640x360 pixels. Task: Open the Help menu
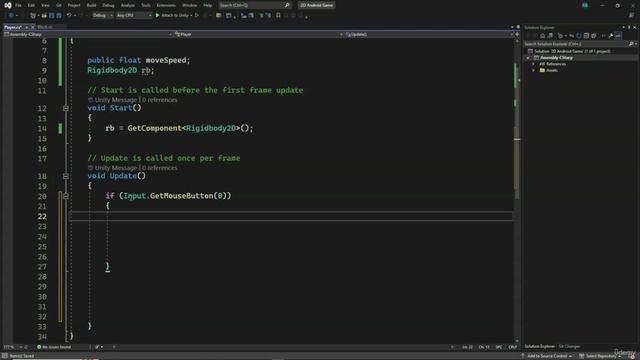208,5
